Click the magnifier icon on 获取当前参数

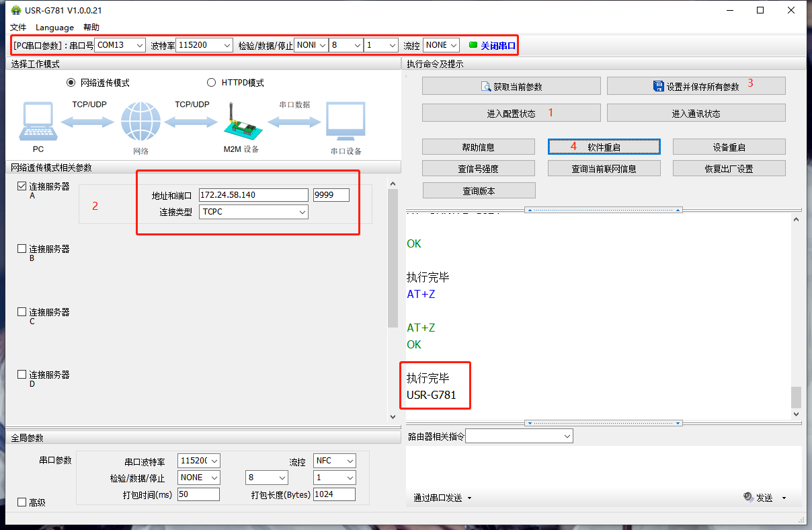tap(486, 87)
